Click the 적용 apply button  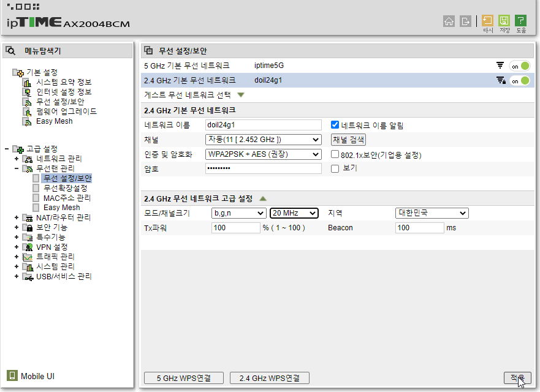pos(517,378)
